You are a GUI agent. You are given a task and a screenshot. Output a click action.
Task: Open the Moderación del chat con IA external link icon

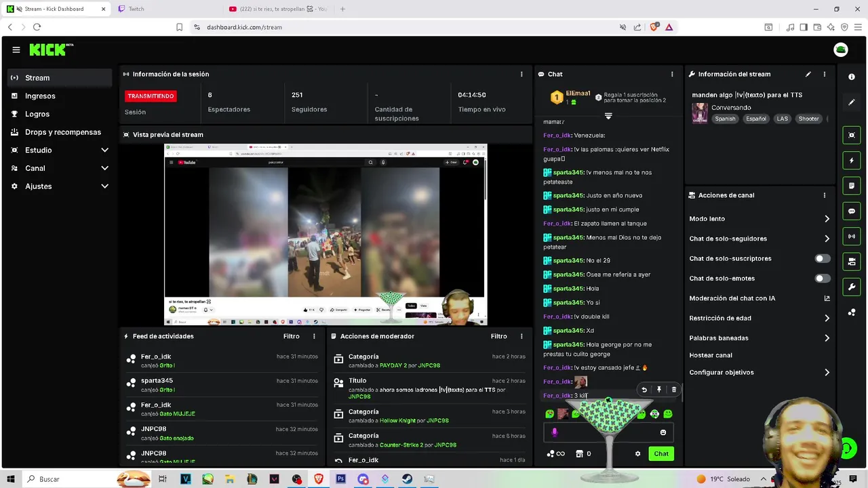[827, 298]
